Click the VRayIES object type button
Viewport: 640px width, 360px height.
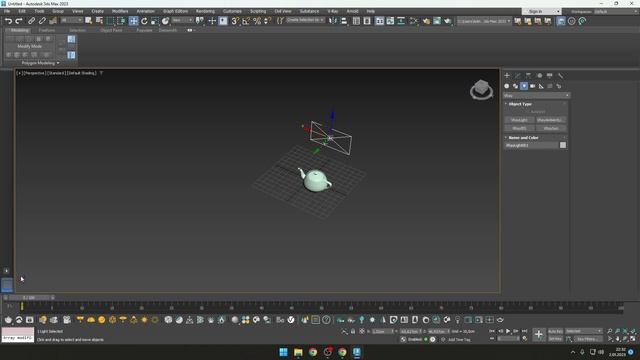pos(519,128)
